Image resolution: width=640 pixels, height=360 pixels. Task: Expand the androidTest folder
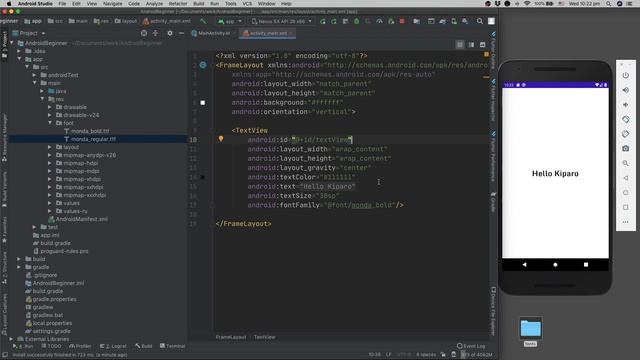point(34,75)
